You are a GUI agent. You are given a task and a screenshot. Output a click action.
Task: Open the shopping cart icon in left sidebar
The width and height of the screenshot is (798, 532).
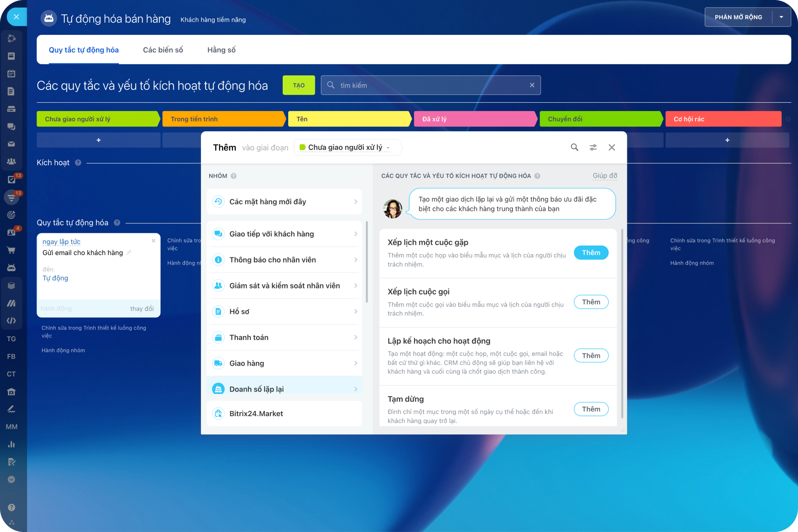click(x=11, y=250)
